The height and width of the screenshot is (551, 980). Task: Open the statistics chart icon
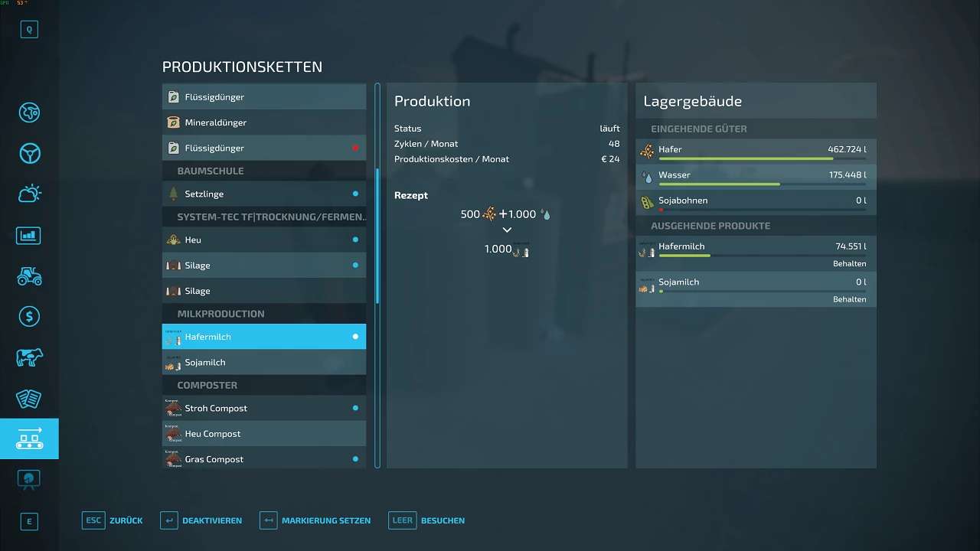coord(29,235)
